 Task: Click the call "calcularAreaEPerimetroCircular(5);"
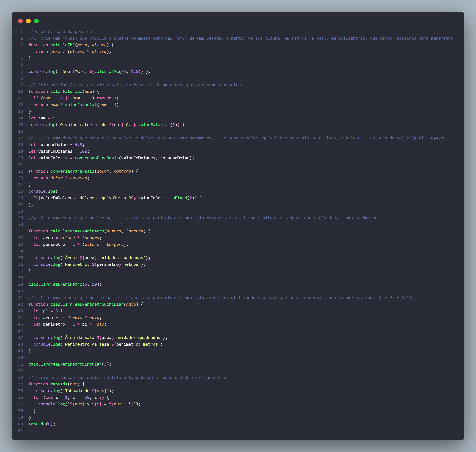[x=70, y=364]
